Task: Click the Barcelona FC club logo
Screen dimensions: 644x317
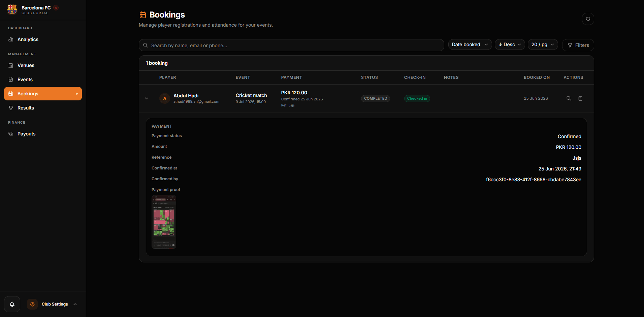Action: coord(12,9)
